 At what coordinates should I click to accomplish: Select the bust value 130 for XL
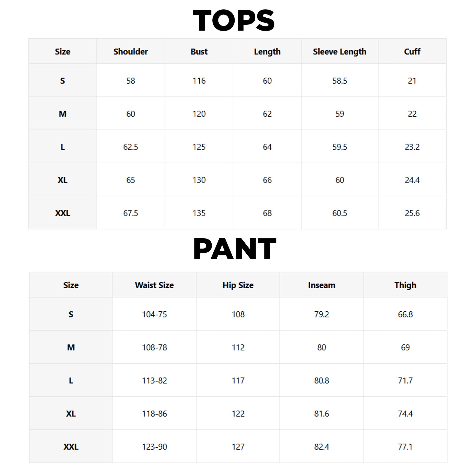click(x=199, y=180)
